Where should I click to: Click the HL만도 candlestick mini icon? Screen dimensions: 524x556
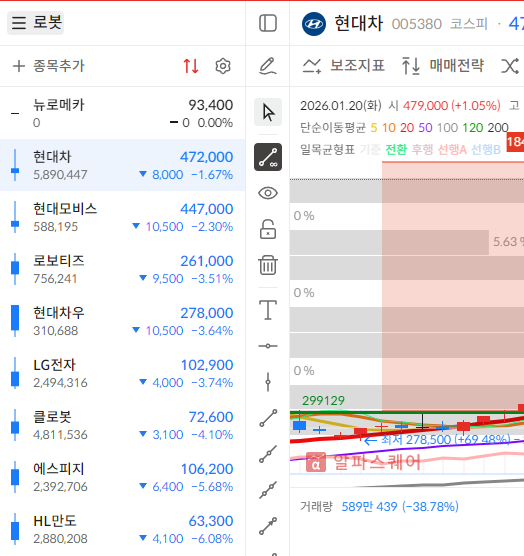coord(15,529)
